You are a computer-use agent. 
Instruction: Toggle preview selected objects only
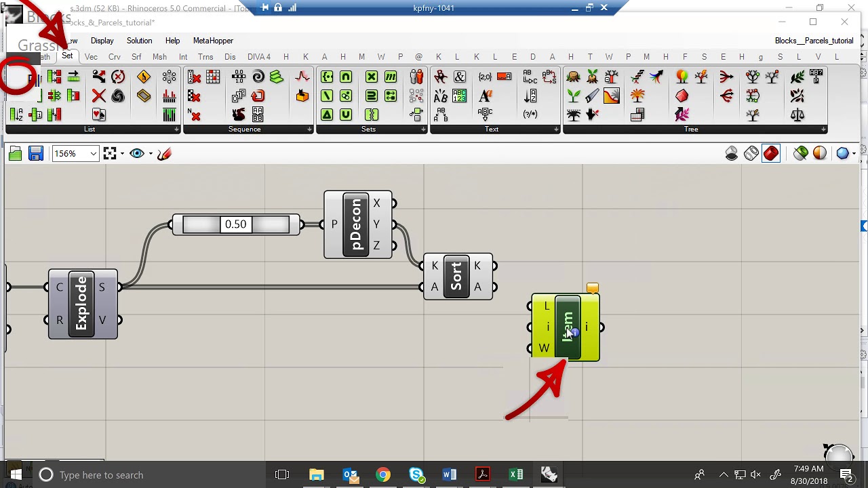(801, 154)
